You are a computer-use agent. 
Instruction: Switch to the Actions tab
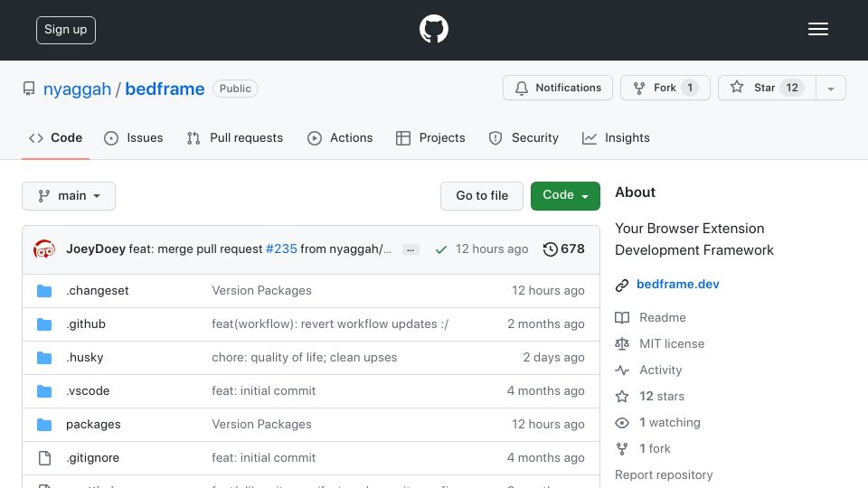pos(340,137)
